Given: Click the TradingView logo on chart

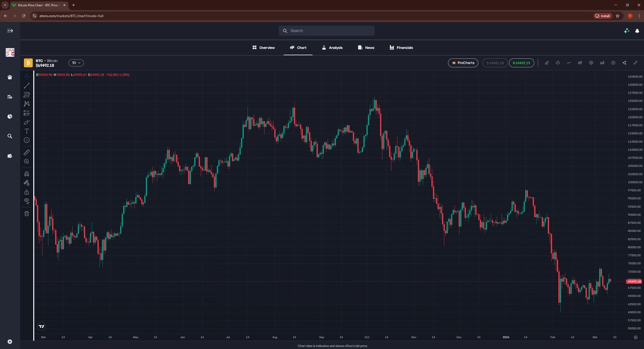Looking at the screenshot, I should click(41, 326).
